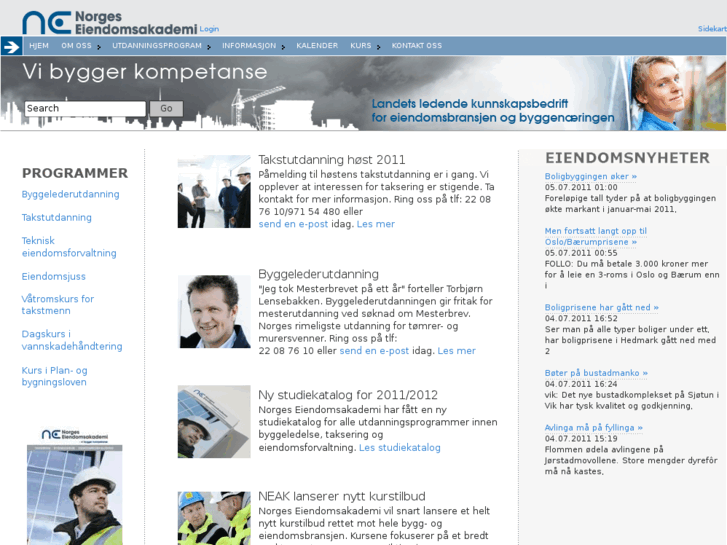Click news timestamp 05.07.2011 01:00
Viewport: 727px width, 545px height.
(x=581, y=187)
